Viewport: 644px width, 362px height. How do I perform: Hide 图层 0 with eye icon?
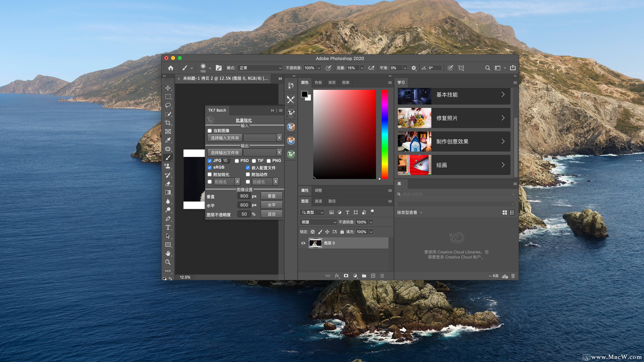[303, 243]
